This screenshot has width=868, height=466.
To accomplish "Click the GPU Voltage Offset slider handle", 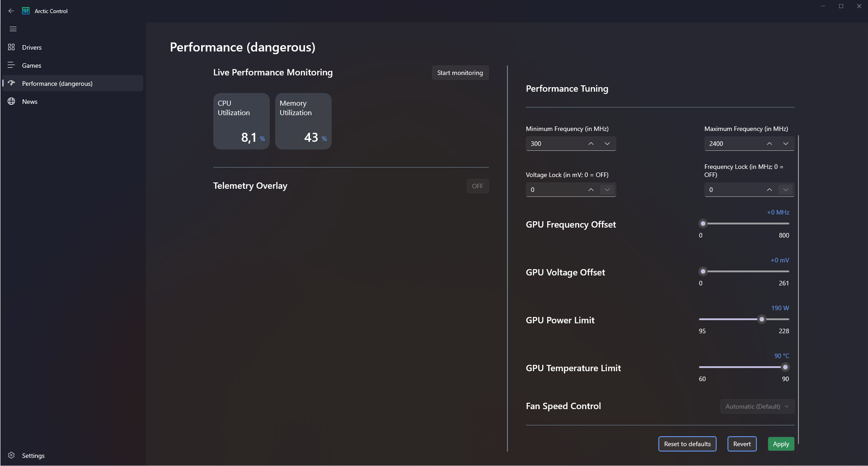I will tap(703, 271).
